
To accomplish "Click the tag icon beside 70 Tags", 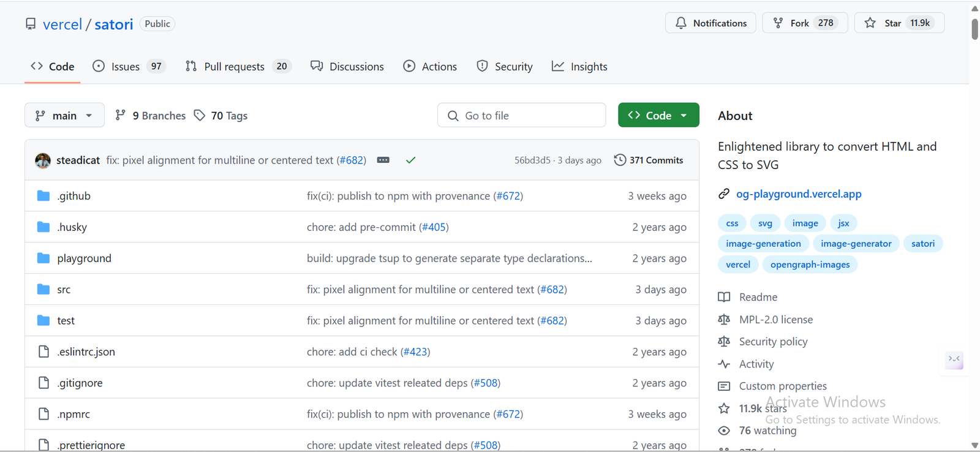I will 200,115.
